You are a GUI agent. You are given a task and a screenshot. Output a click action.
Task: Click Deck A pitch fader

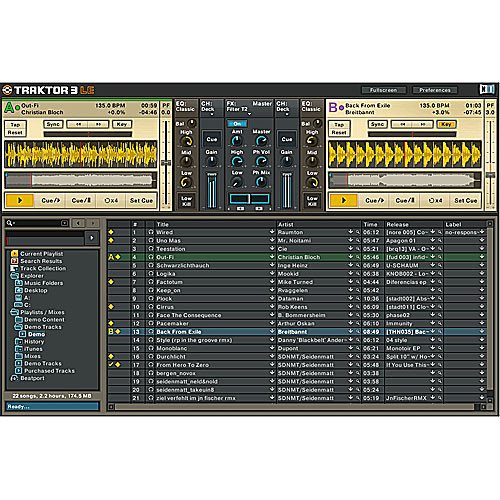point(165,163)
